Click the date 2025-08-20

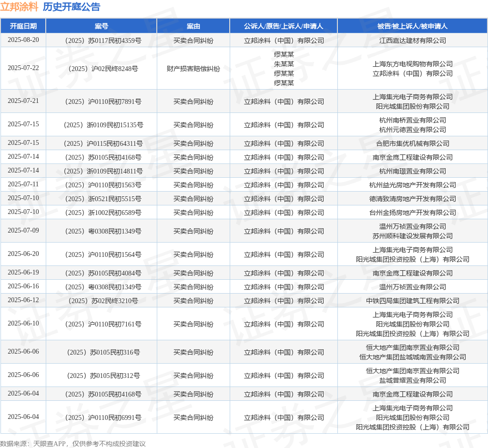(23, 40)
